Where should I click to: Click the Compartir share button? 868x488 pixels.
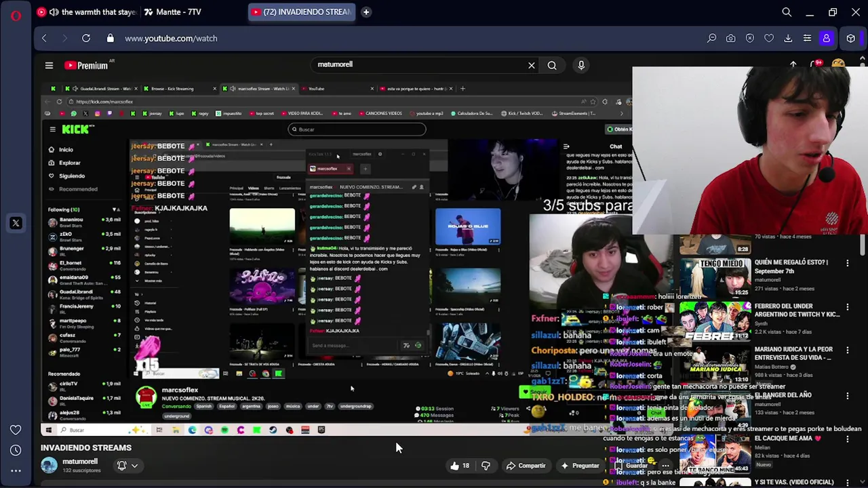pyautogui.click(x=526, y=466)
